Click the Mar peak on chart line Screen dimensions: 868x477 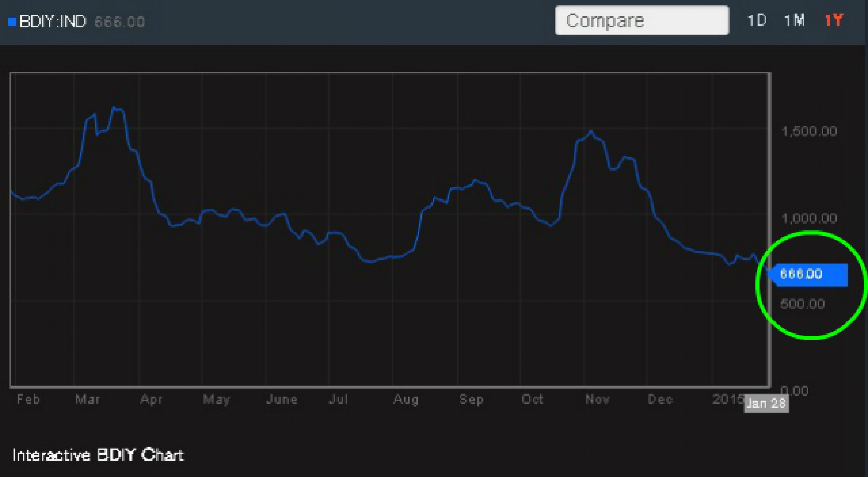(x=114, y=107)
